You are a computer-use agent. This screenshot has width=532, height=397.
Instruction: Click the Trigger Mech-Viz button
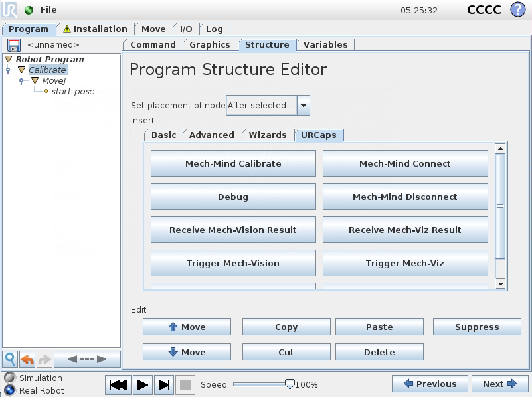[x=404, y=263]
